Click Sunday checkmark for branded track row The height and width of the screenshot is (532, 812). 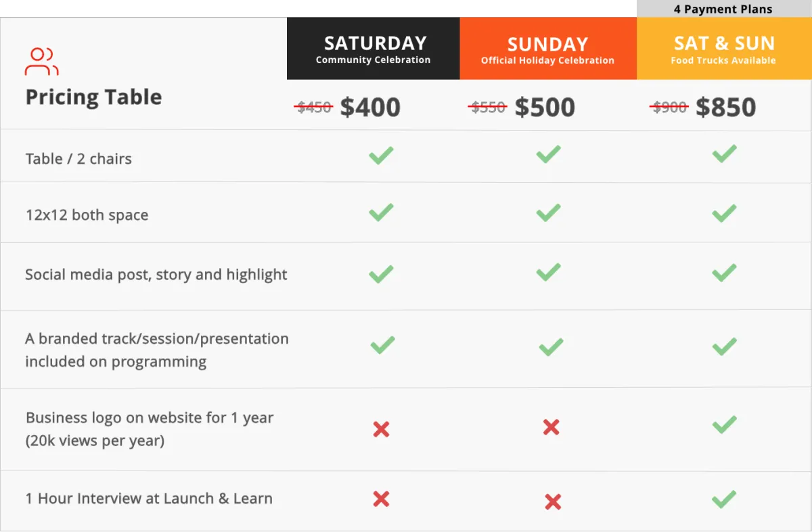click(x=551, y=348)
